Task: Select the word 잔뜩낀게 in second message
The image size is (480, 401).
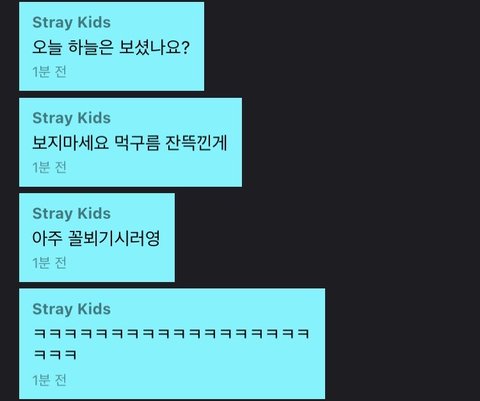Action: coord(196,143)
